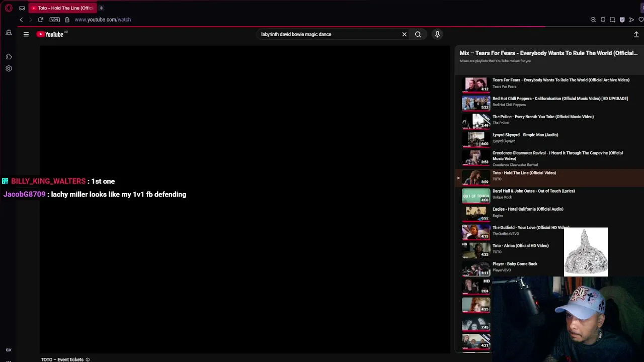View site security padlock info
The image size is (644, 362).
67,20
